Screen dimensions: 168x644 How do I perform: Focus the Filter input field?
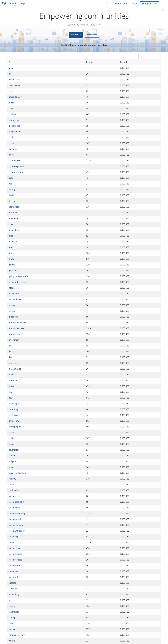click(x=149, y=57)
